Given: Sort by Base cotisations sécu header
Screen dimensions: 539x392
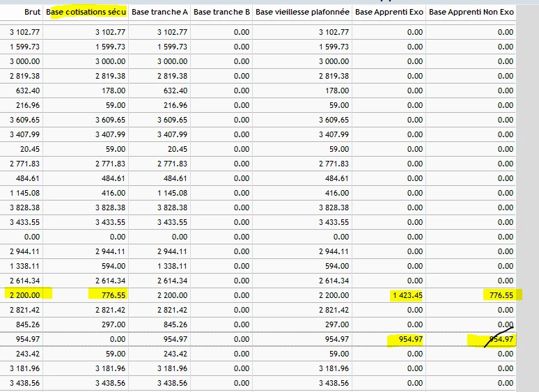Looking at the screenshot, I should pos(86,12).
